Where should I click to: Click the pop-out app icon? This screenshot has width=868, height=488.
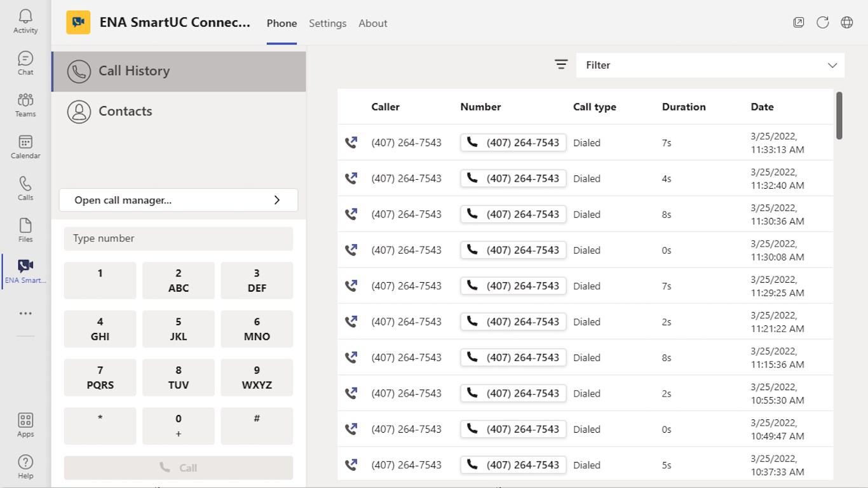coord(799,23)
